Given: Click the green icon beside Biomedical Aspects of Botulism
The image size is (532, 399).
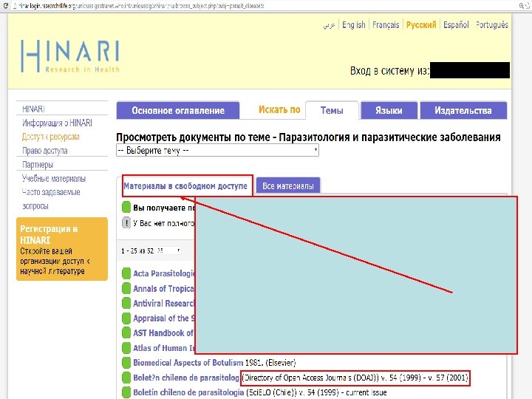Looking at the screenshot, I should pos(126,362).
